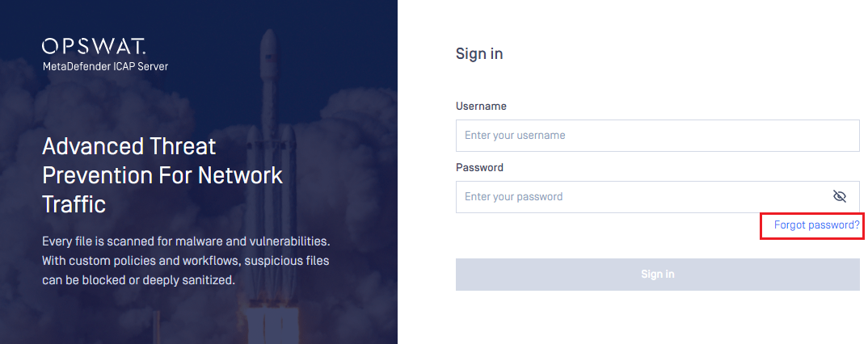Click the grey Sign in button
The image size is (868, 344).
pos(658,275)
